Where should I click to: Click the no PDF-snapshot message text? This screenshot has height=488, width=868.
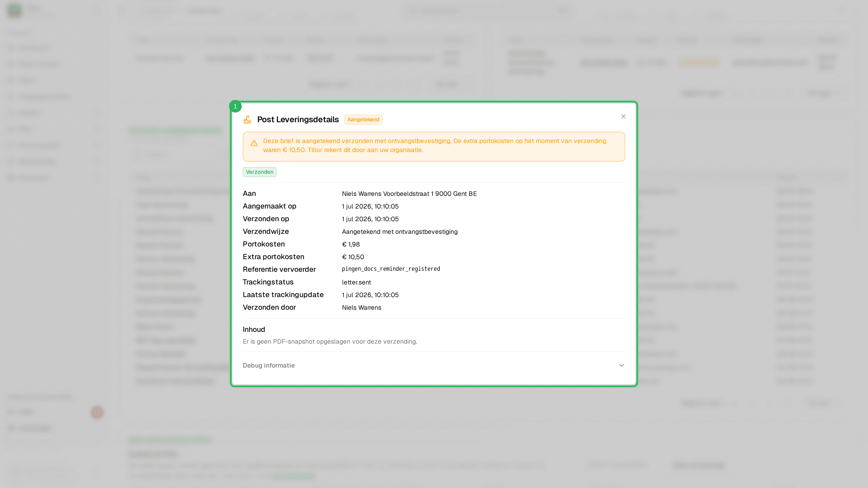[330, 342]
